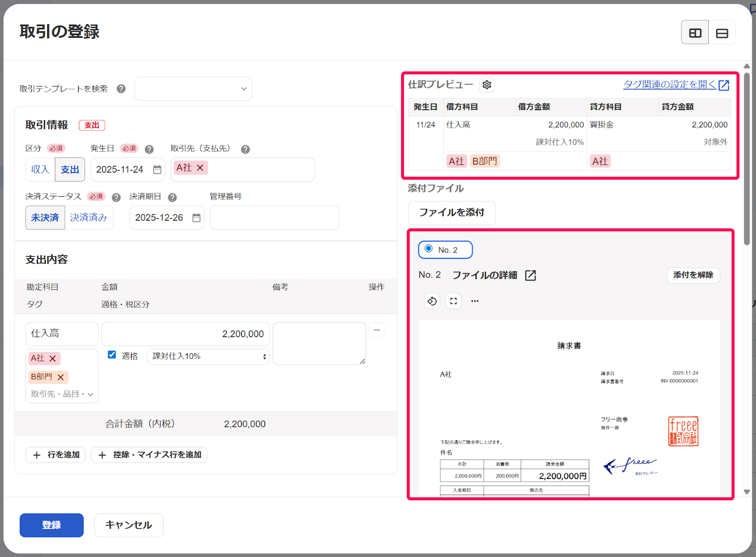Switch to the stacked layout view
The width and height of the screenshot is (756, 557).
coord(722,32)
